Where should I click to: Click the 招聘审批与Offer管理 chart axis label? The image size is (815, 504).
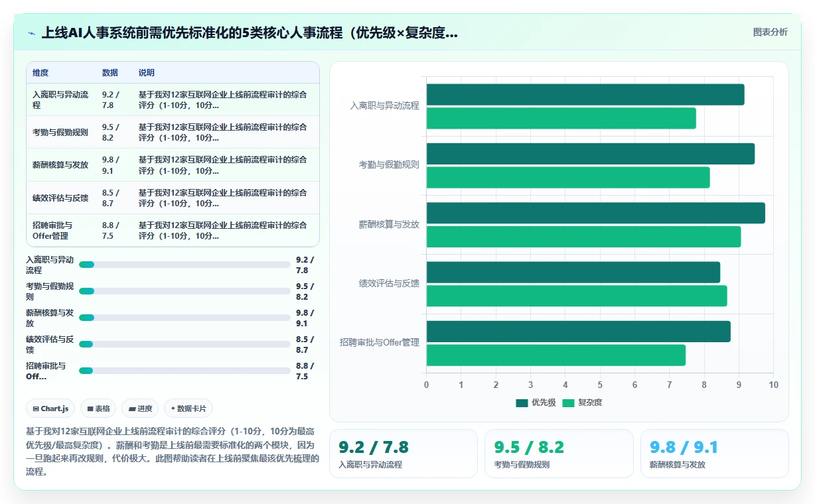coord(380,342)
